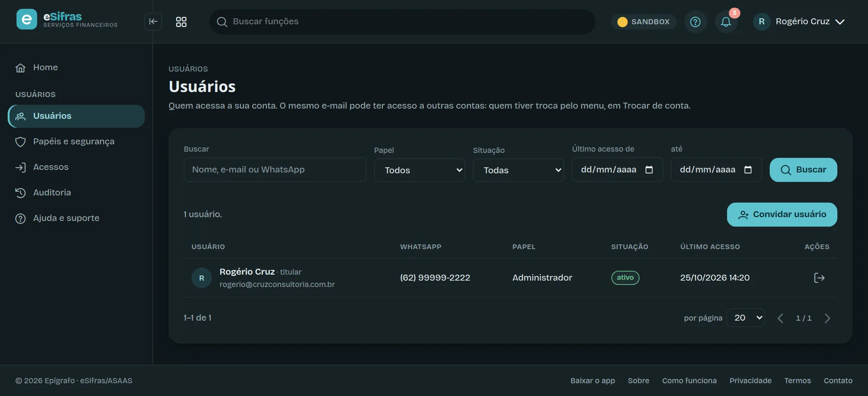Open Contato footer link

pos(838,381)
